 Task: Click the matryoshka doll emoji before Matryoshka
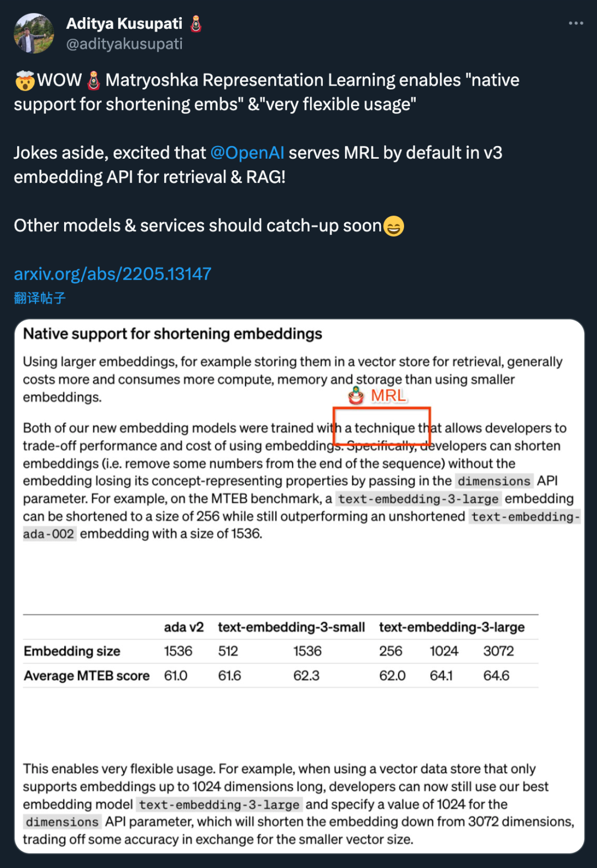pos(94,81)
